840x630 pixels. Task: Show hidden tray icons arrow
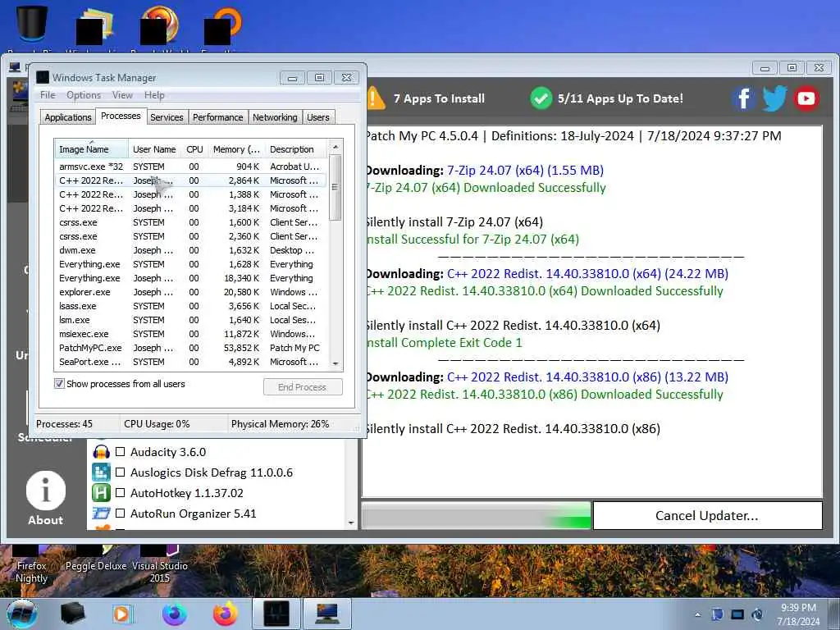[697, 614]
